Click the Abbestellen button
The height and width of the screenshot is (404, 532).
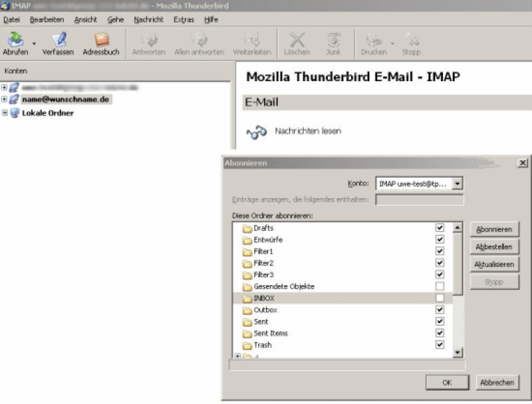pyautogui.click(x=494, y=247)
